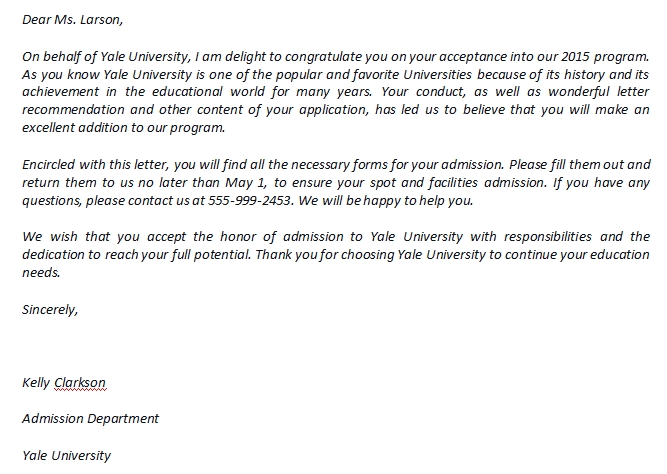Screen dimensions: 667x474
Task: Click the word 'achievement' in first paragraph
Action: pyautogui.click(x=60, y=92)
